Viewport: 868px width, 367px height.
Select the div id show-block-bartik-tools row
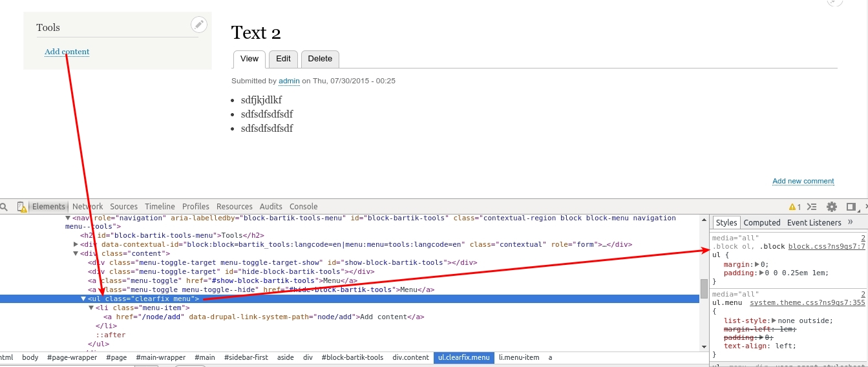[282, 263]
